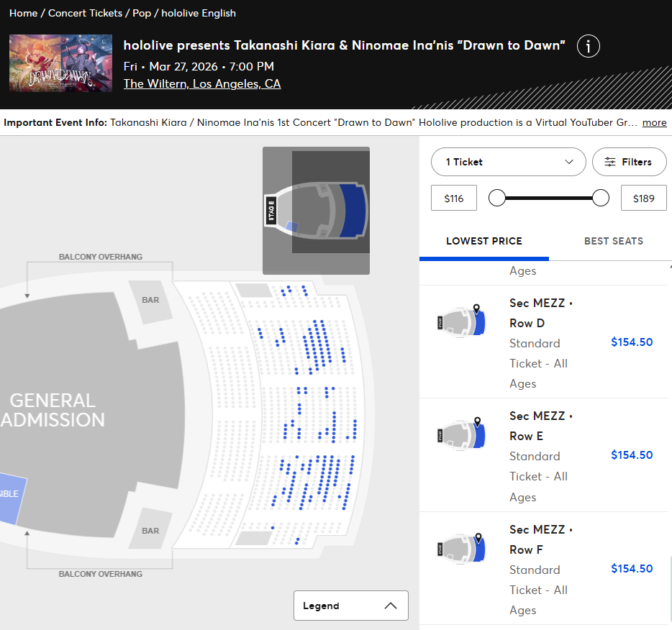This screenshot has height=630, width=672.
Task: Switch to the Best Seats tab
Action: [613, 241]
